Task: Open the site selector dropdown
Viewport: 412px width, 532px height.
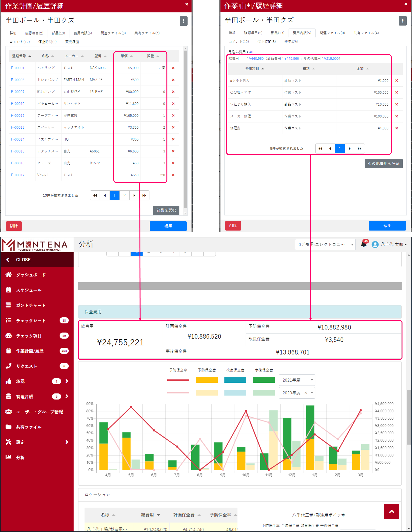Action: tap(325, 245)
